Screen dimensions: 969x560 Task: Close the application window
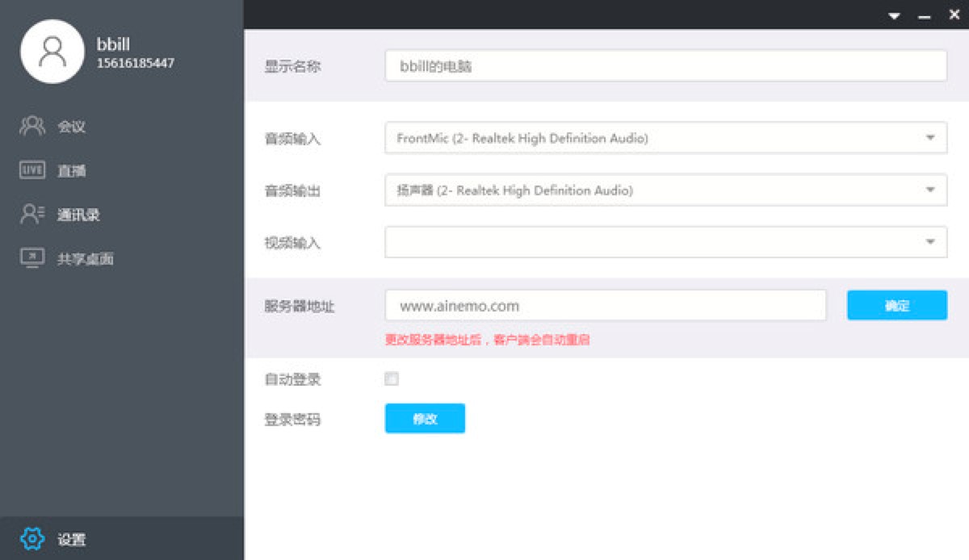954,15
